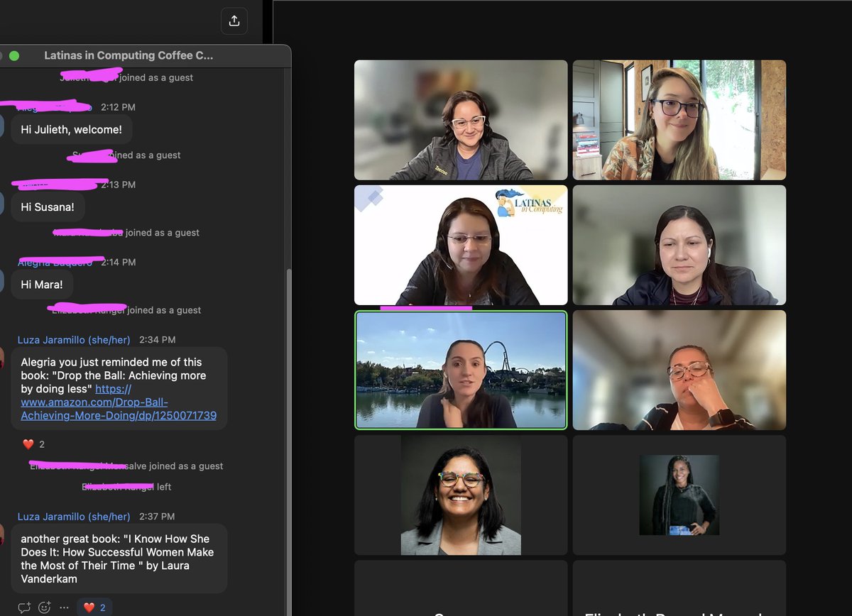Select the "Hi Susana!" message bubble
The height and width of the screenshot is (616, 852).
click(48, 207)
